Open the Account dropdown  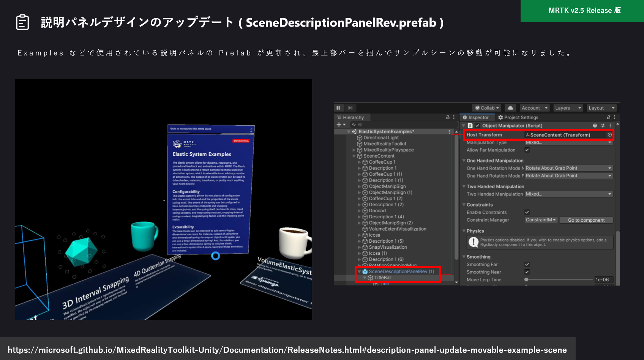[x=534, y=108]
